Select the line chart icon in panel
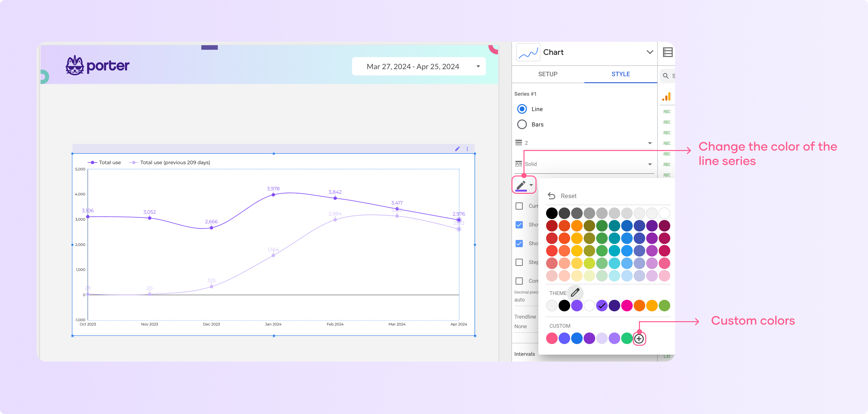The width and height of the screenshot is (868, 414). point(528,53)
